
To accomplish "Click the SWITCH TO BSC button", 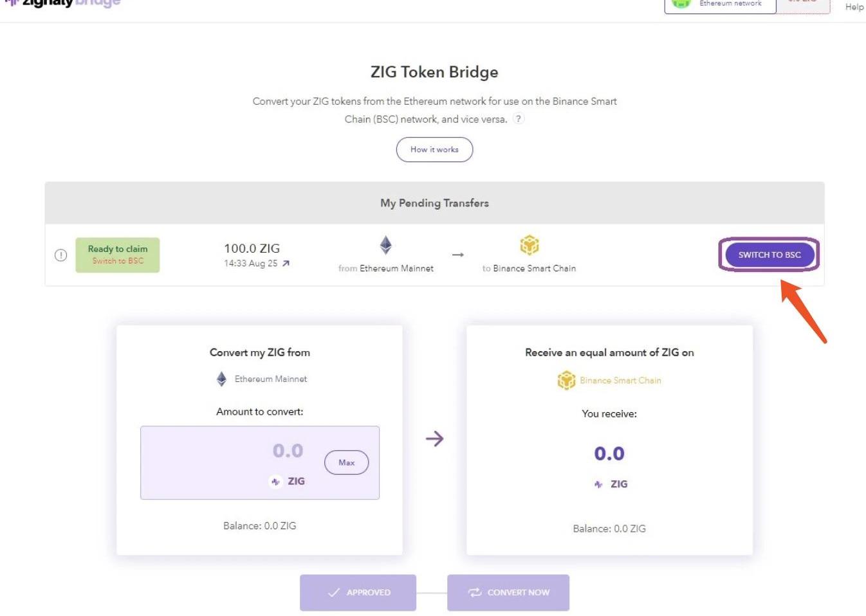I will pos(769,255).
